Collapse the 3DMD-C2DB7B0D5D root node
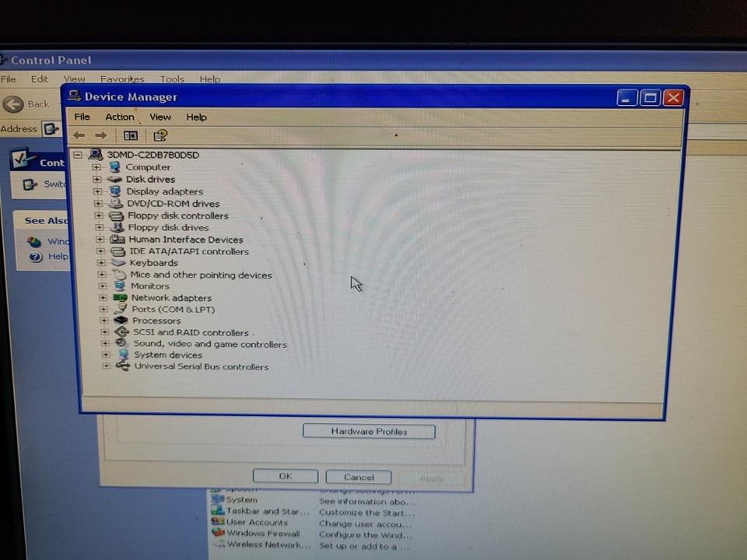 click(x=77, y=154)
